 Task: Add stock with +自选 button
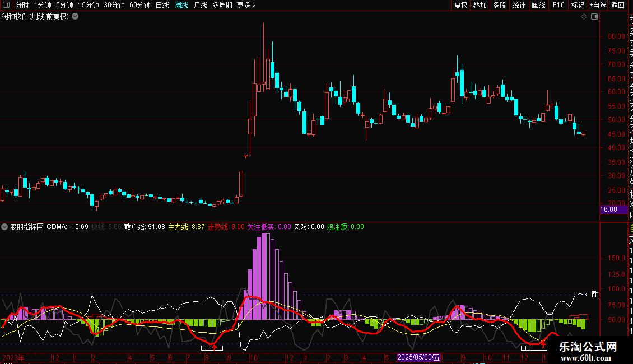pyautogui.click(x=598, y=5)
